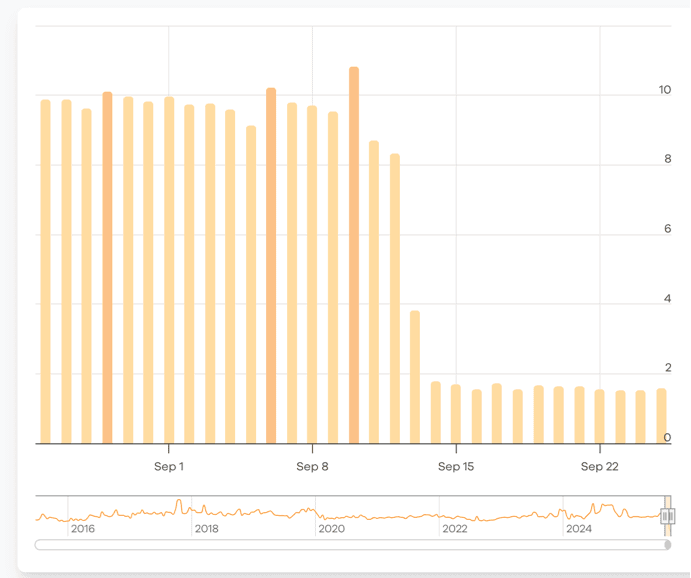691x578 pixels.
Task: Select the bar above Sep 1
Action: 169,270
